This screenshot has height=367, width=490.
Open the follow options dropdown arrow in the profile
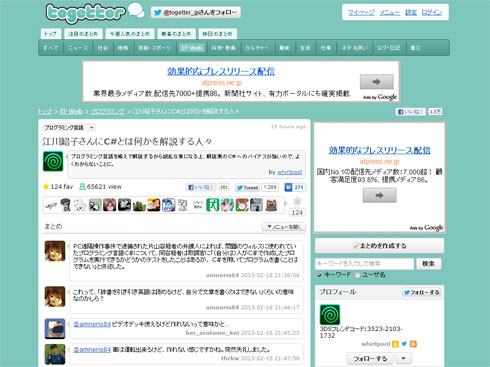[403, 358]
